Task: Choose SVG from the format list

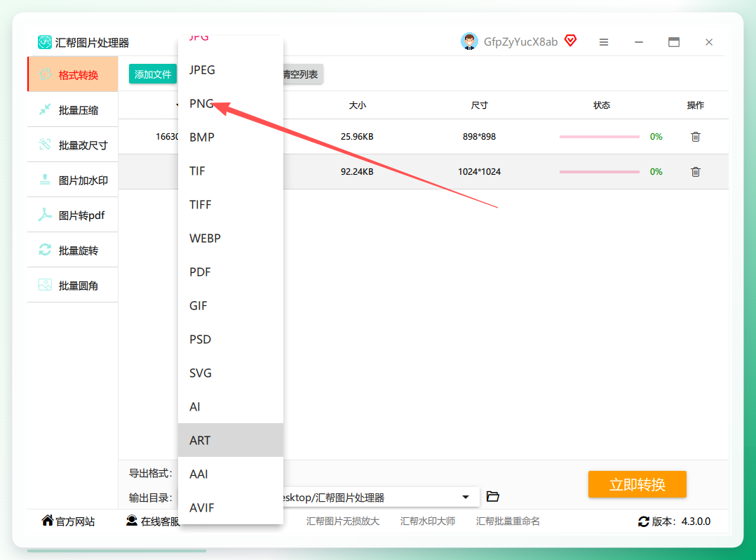Action: pos(231,373)
